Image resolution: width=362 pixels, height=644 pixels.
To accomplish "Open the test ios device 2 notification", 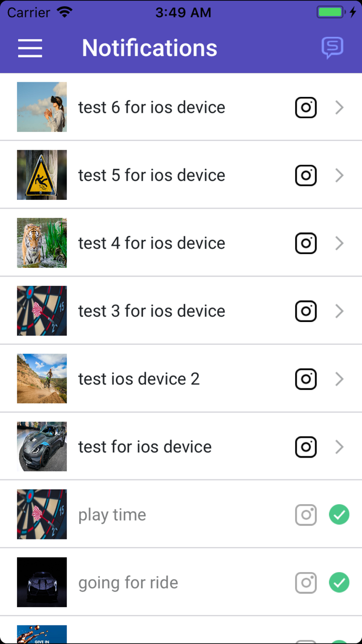I will [x=139, y=379].
